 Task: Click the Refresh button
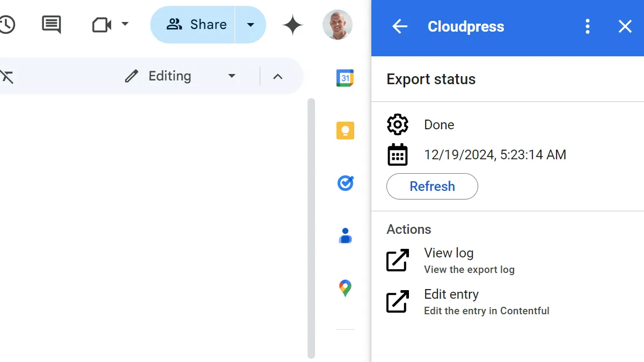tap(432, 186)
